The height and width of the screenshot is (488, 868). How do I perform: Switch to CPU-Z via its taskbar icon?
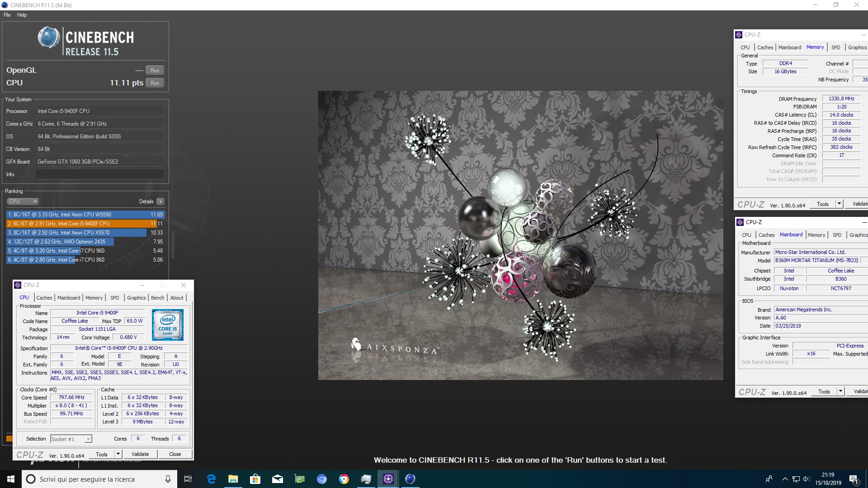point(388,479)
